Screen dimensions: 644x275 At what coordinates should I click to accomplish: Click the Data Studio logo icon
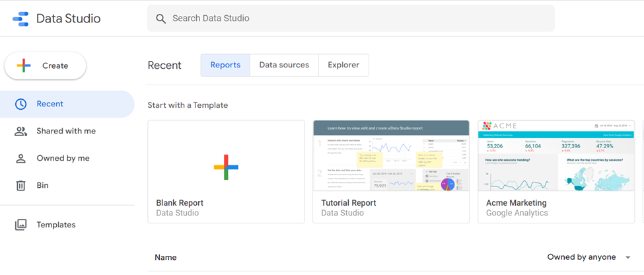(x=20, y=19)
